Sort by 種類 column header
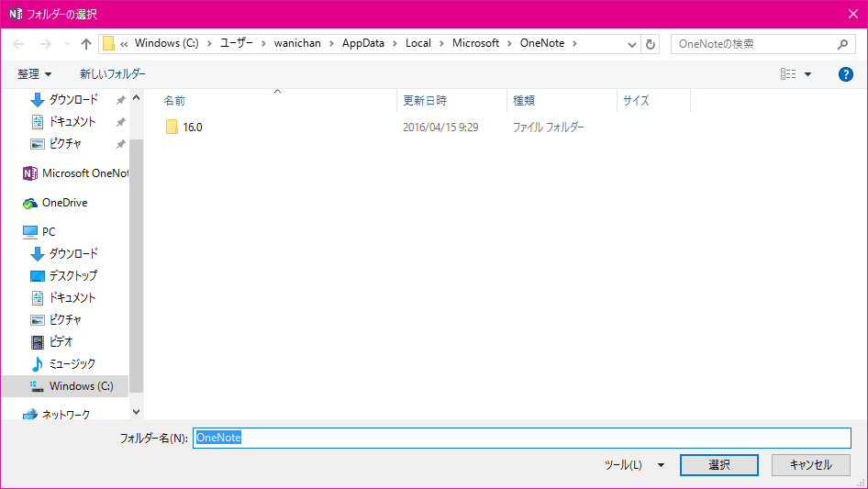This screenshot has width=868, height=489. (x=524, y=101)
